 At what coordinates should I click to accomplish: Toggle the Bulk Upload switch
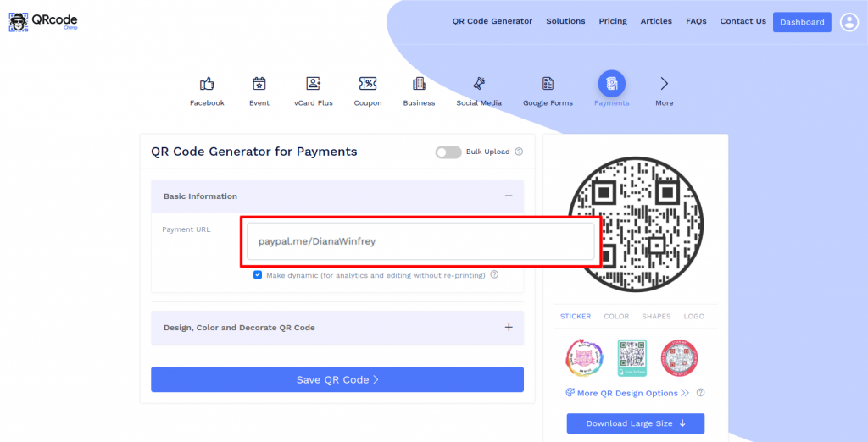point(448,152)
